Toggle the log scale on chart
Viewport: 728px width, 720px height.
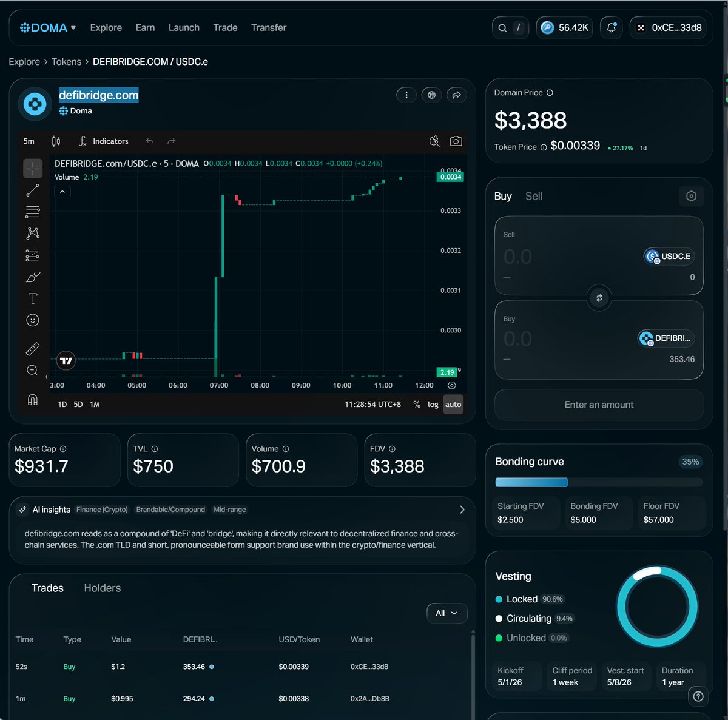point(433,405)
